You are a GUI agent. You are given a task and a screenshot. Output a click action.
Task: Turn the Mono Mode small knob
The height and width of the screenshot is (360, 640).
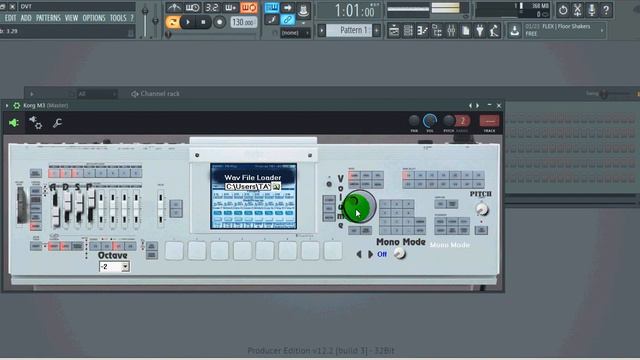click(400, 253)
